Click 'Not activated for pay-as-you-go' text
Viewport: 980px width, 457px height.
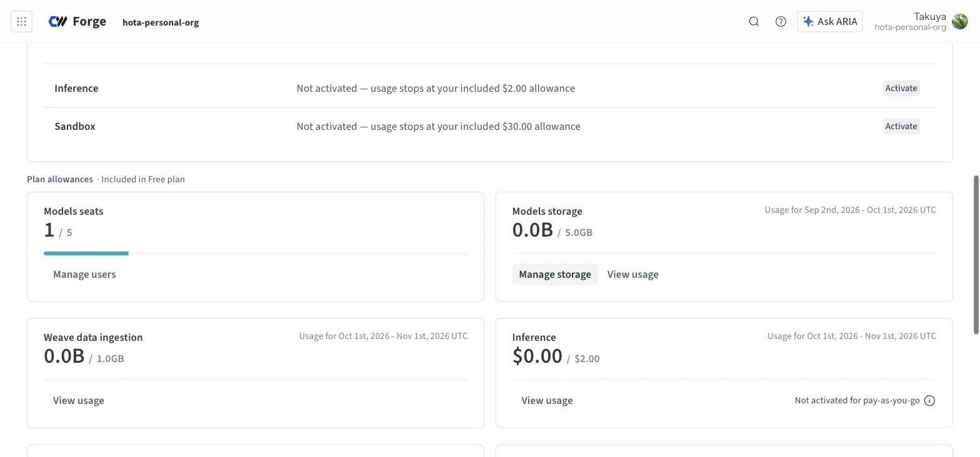[857, 401]
